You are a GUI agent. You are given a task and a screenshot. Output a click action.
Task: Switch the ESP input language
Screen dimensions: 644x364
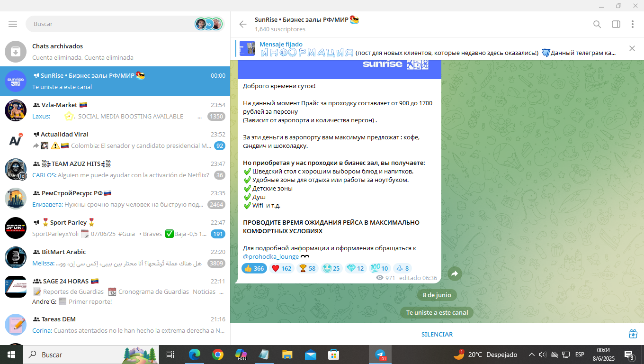[x=580, y=355]
